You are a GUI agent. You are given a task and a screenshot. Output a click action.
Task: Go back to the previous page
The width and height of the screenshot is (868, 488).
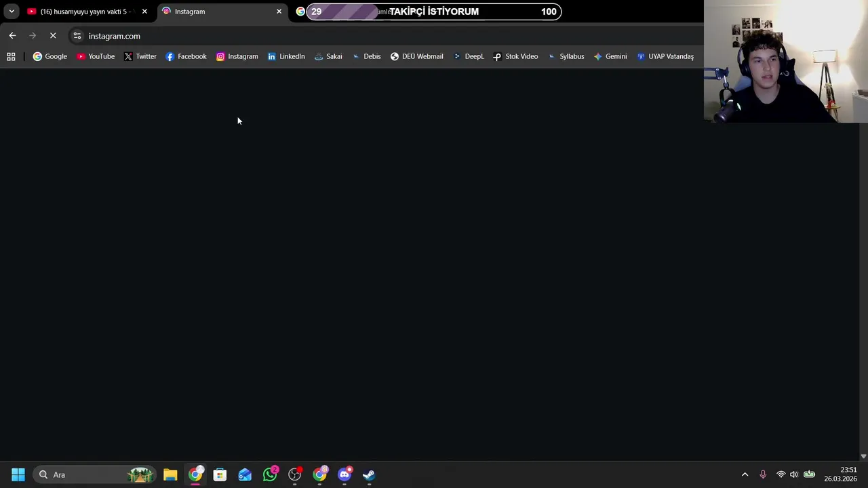[12, 36]
